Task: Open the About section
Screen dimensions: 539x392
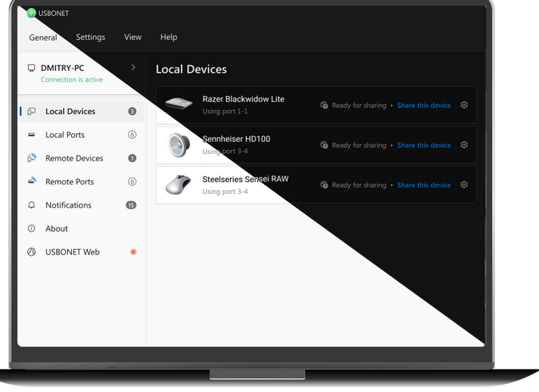Action: pos(81,228)
